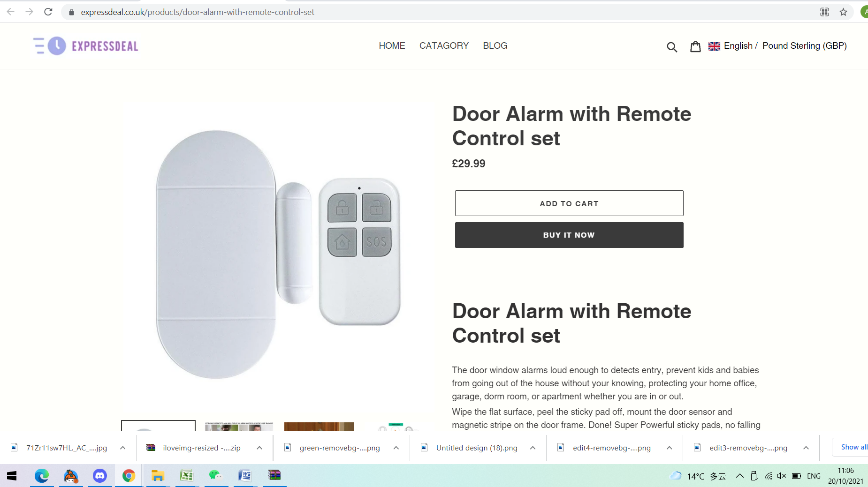Open File Explorer from the taskbar
Viewport: 868px width, 487px height.
[x=158, y=476]
